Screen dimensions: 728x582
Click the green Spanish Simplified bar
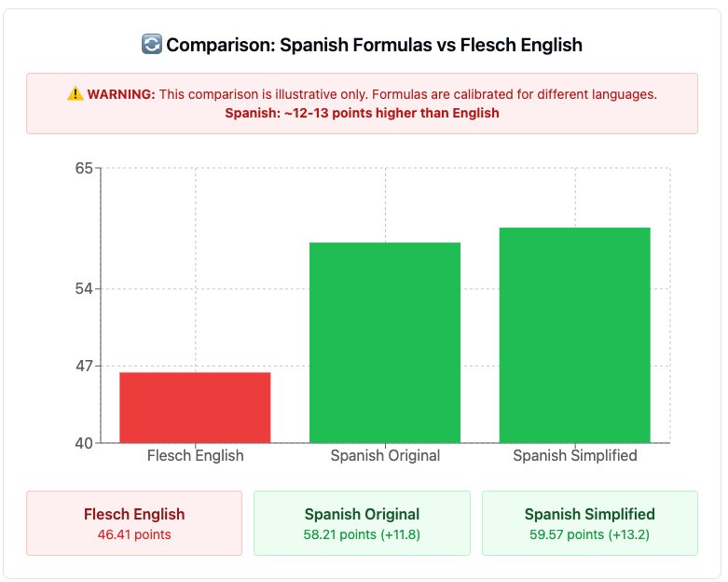574,335
